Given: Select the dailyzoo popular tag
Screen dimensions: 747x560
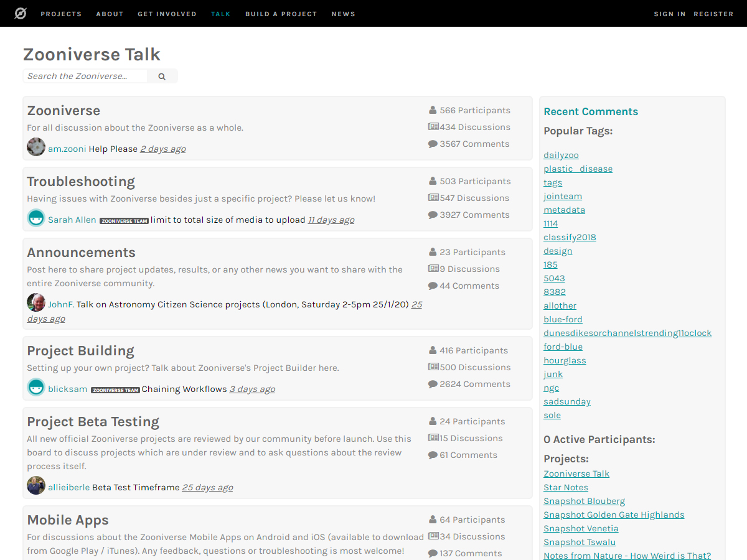Looking at the screenshot, I should tap(561, 155).
